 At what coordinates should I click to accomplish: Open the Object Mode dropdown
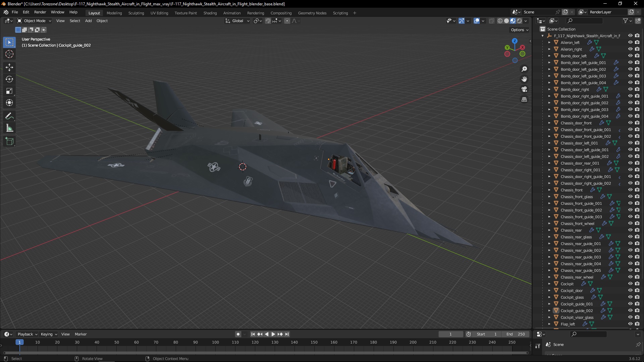[34, 21]
